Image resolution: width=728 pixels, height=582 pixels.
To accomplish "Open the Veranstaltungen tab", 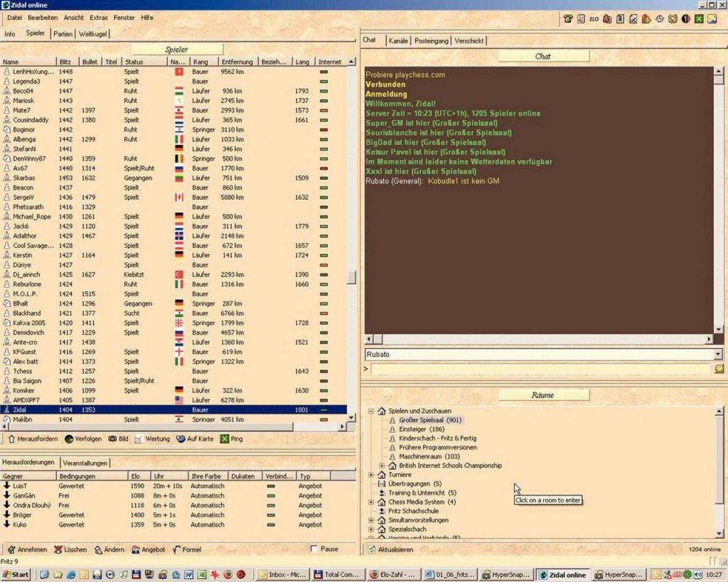I will click(x=85, y=463).
